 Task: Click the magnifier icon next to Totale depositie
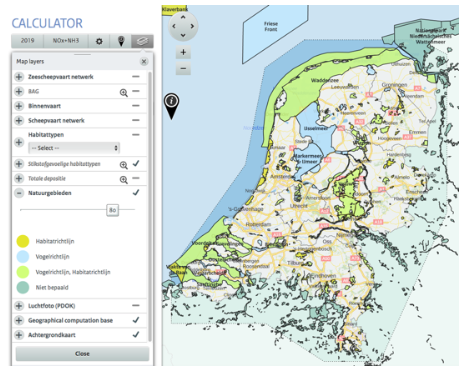pyautogui.click(x=124, y=180)
